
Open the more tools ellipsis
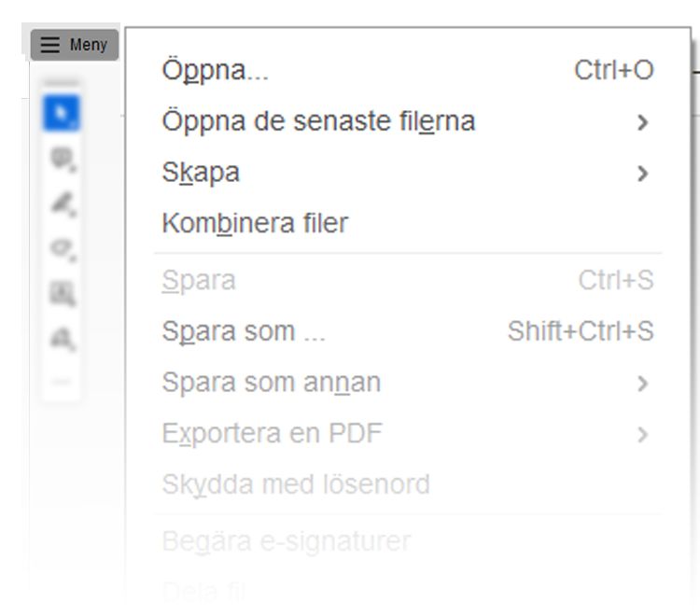62,383
